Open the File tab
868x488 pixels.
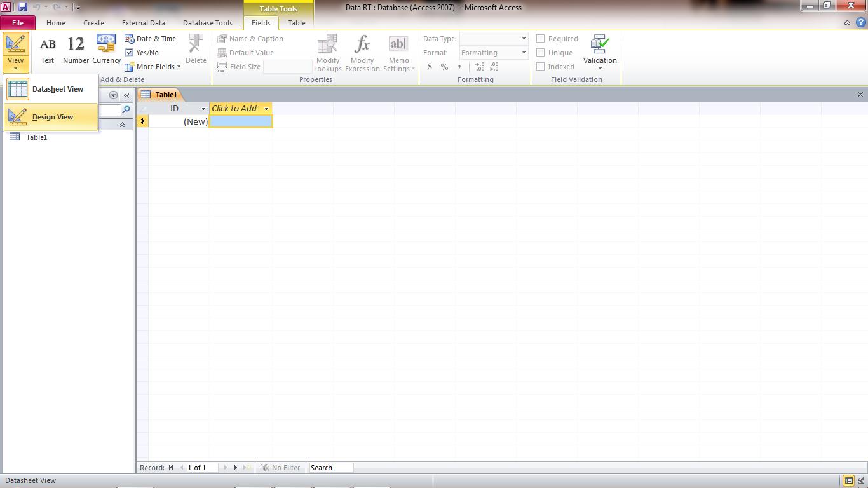click(x=18, y=23)
